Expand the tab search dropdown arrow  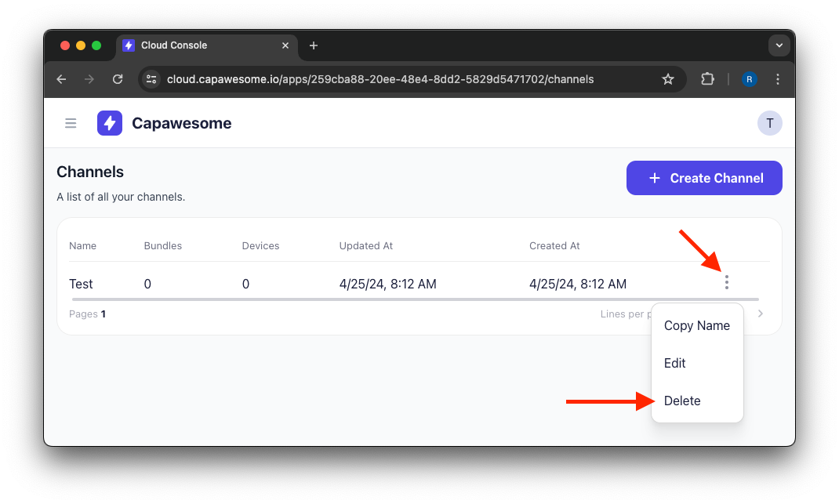click(779, 45)
